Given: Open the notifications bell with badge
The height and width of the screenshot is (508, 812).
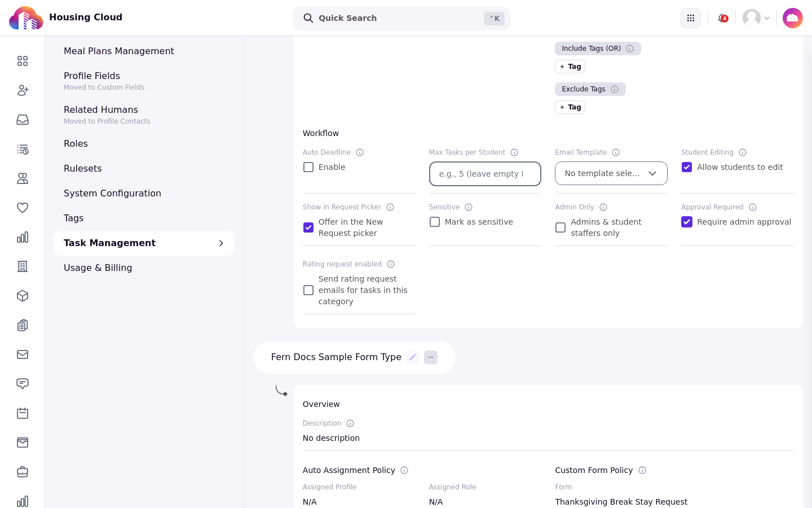Looking at the screenshot, I should click(x=722, y=18).
